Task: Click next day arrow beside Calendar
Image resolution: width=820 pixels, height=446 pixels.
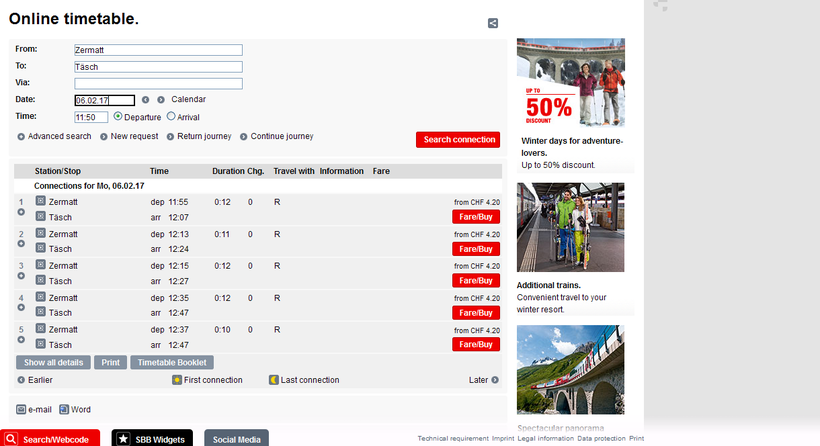Action: pos(161,100)
